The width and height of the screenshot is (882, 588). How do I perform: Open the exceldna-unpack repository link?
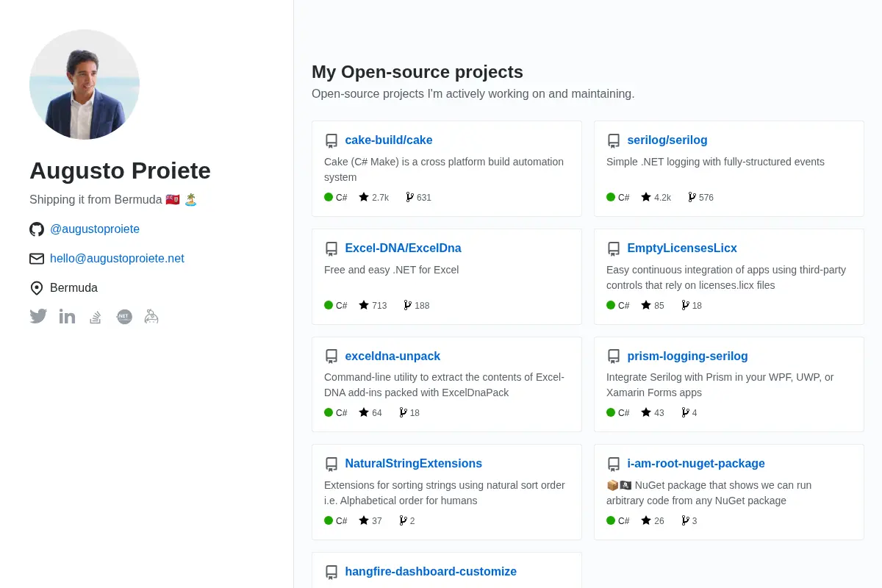tap(392, 356)
